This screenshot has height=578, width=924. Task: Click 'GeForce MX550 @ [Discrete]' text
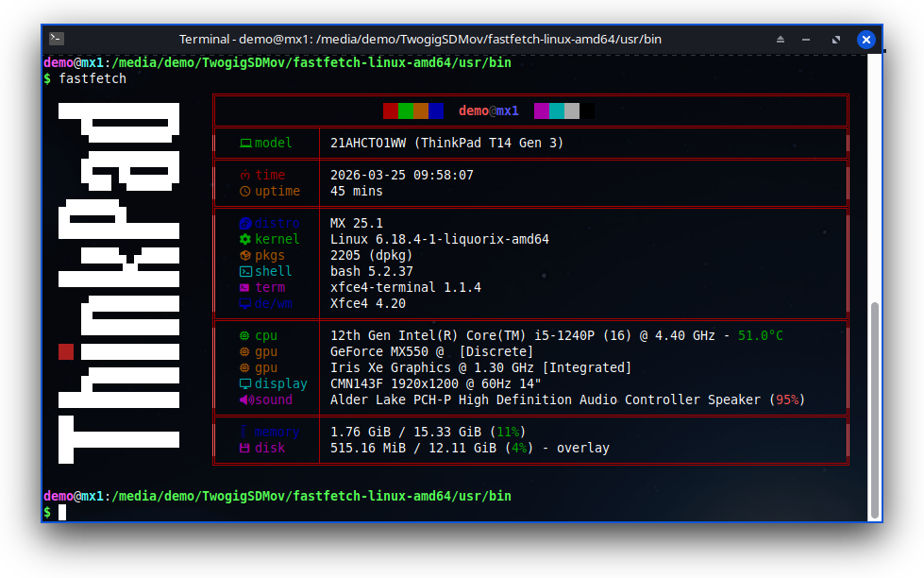[432, 351]
